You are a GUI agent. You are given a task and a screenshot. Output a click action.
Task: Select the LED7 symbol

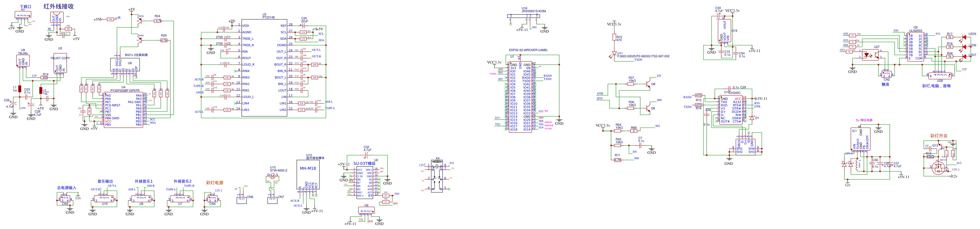click(x=964, y=57)
